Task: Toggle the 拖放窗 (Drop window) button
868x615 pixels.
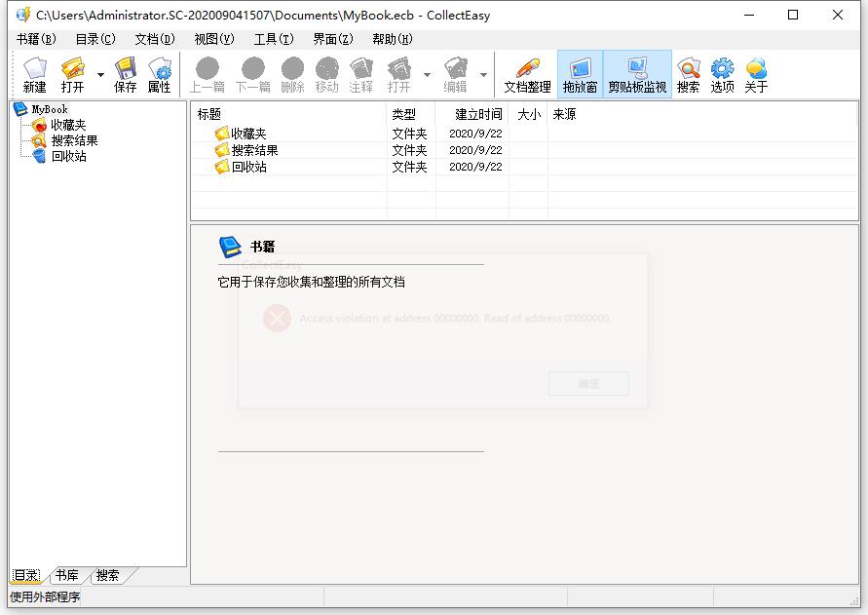Action: (580, 74)
